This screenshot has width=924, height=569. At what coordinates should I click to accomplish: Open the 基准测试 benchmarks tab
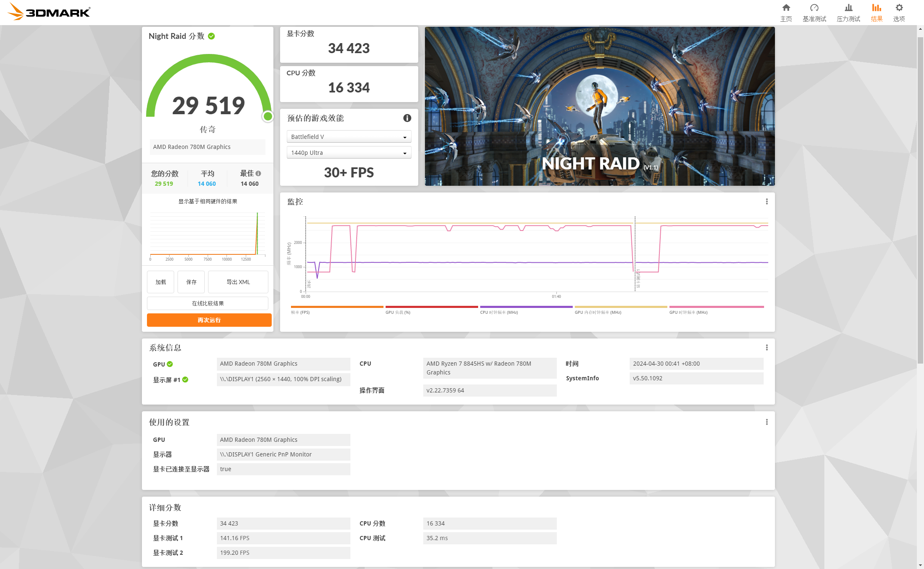pyautogui.click(x=814, y=13)
